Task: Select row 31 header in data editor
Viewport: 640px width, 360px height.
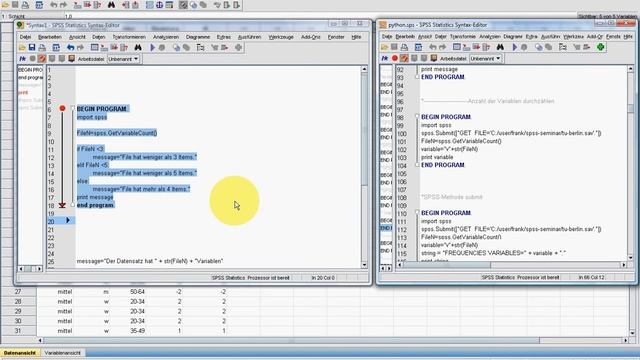Action: coord(18,331)
